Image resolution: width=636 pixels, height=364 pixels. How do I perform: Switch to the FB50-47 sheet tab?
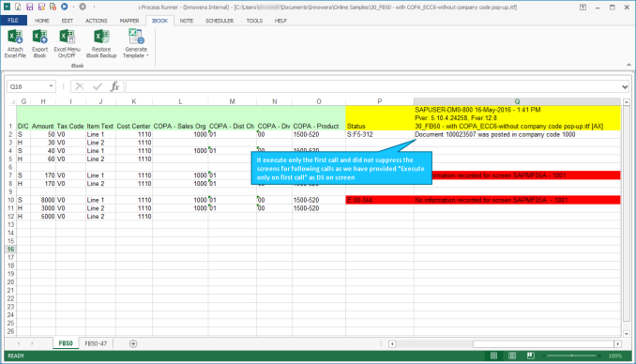click(x=96, y=343)
